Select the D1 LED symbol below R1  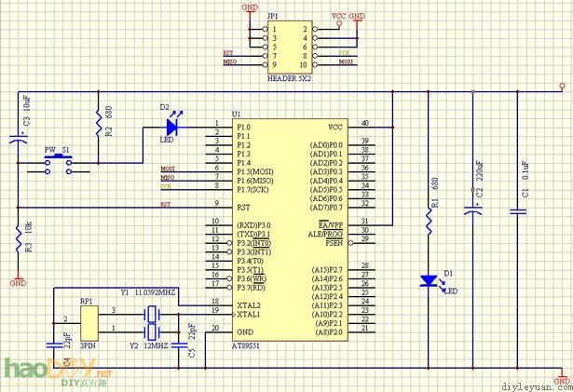click(x=428, y=279)
